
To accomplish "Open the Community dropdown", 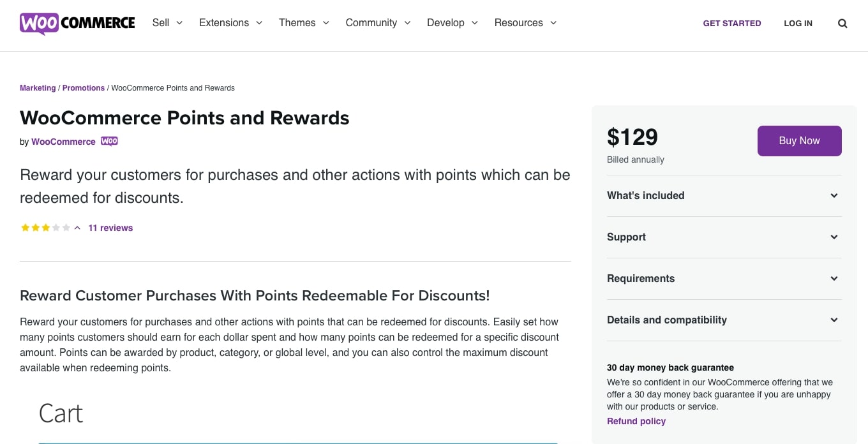I will click(378, 23).
